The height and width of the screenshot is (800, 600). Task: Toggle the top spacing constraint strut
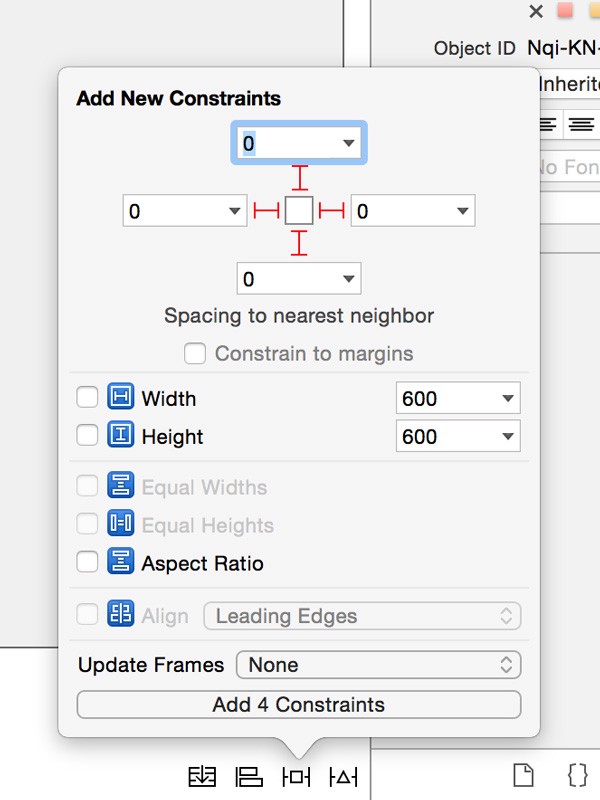[299, 178]
